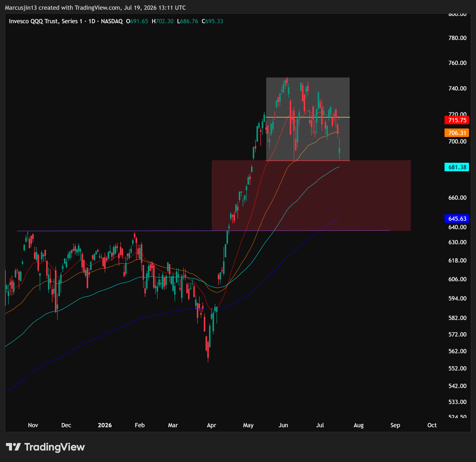Click the 542.00 price axis label

point(458,386)
